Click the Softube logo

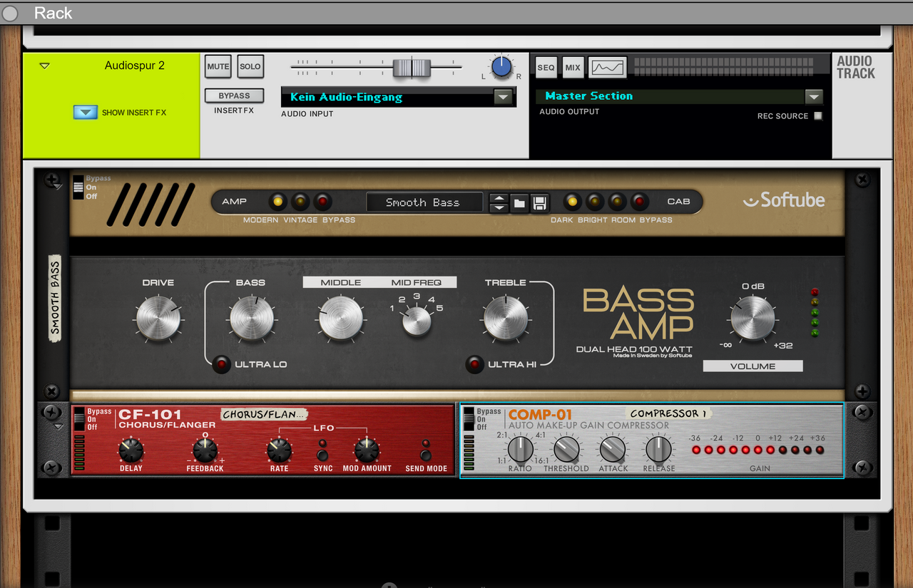[x=784, y=200]
